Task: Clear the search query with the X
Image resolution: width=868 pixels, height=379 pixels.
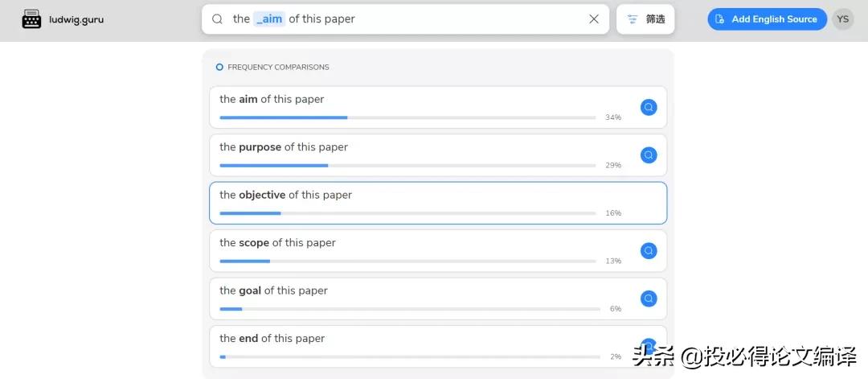Action: pyautogui.click(x=594, y=19)
